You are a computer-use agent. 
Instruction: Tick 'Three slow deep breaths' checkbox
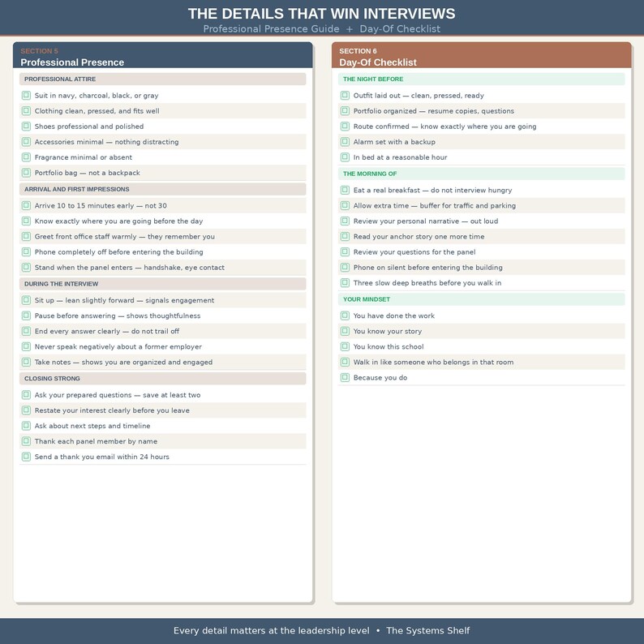click(x=345, y=282)
